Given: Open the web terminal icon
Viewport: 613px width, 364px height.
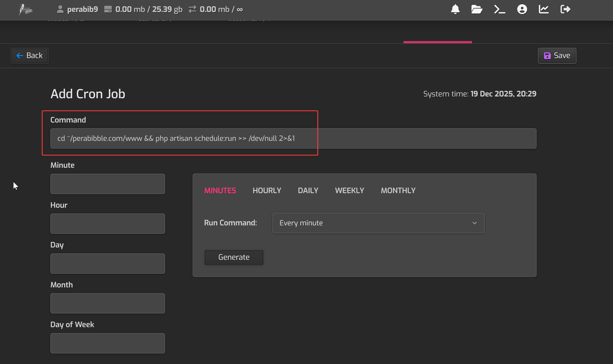Looking at the screenshot, I should (499, 9).
